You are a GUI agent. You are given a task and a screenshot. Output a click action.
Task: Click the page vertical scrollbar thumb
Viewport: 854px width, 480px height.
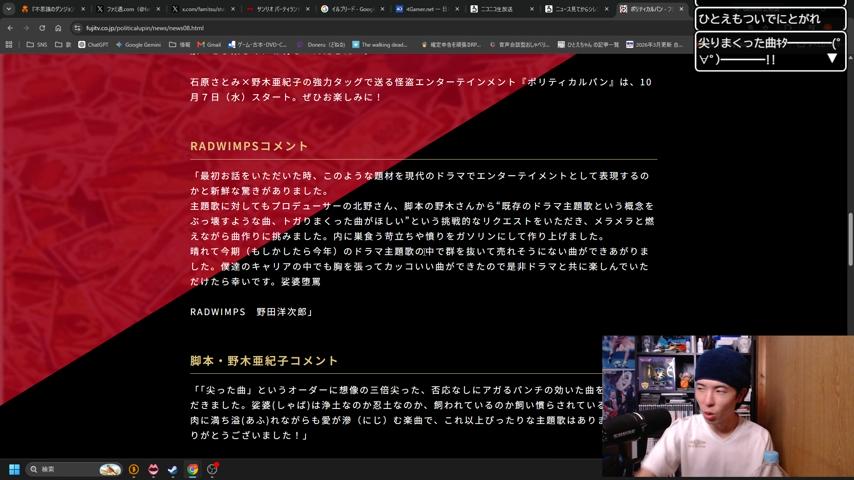(850, 239)
